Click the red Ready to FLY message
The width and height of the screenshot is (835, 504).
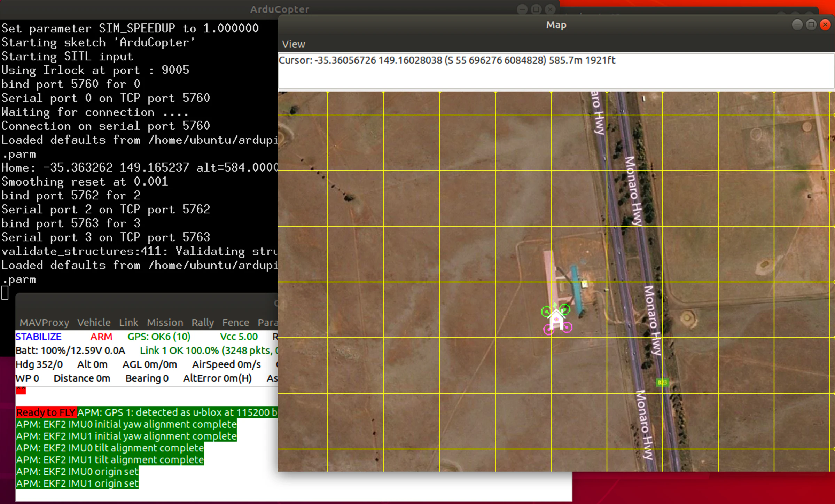coord(46,412)
